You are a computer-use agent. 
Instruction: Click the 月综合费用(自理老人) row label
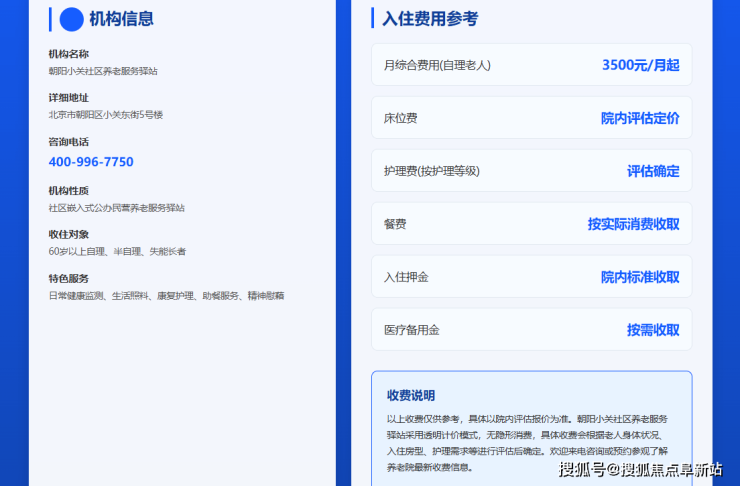tap(437, 65)
